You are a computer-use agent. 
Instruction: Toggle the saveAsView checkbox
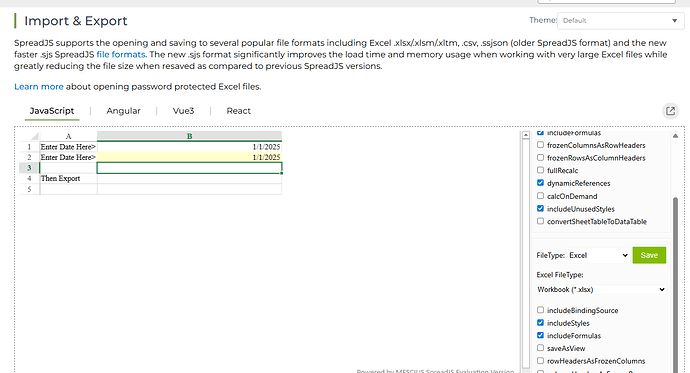click(540, 348)
